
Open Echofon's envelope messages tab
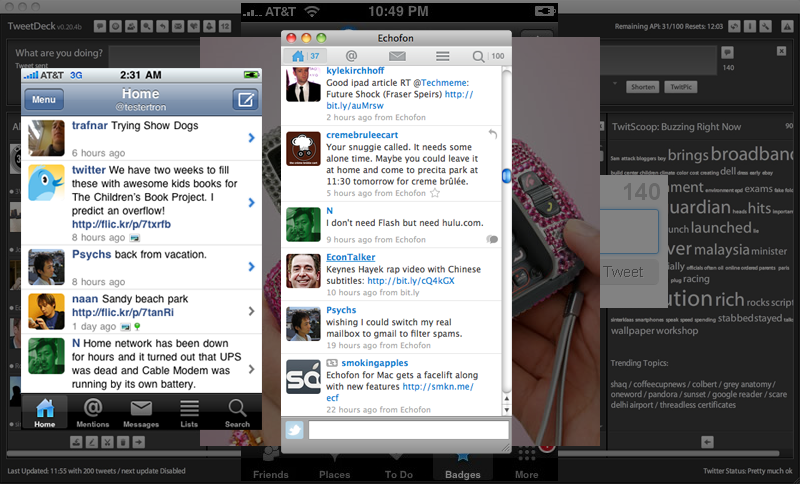397,56
